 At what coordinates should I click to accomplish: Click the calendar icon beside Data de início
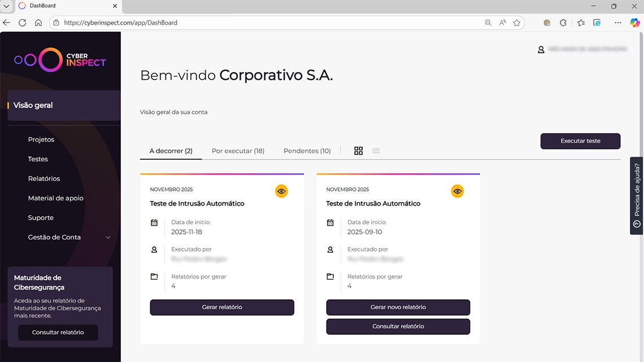click(x=154, y=223)
